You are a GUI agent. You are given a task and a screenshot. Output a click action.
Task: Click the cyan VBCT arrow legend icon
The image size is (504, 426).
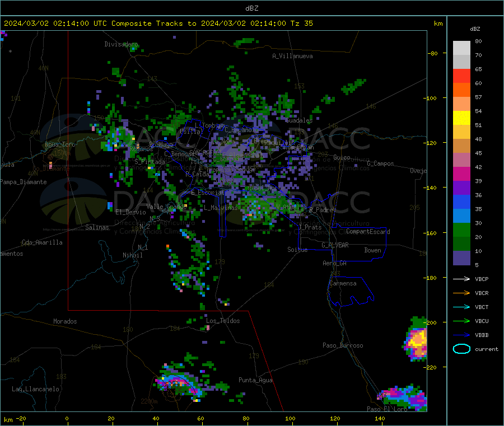coord(461,307)
